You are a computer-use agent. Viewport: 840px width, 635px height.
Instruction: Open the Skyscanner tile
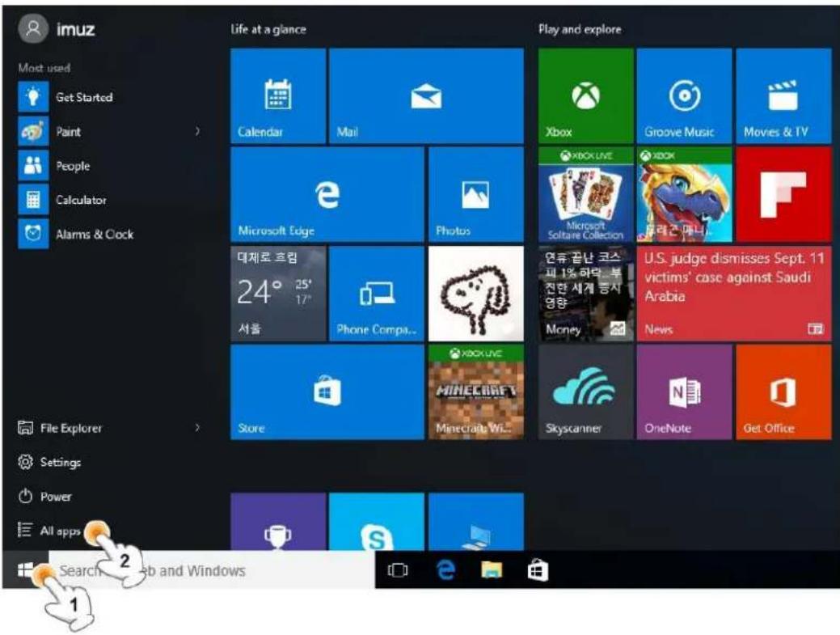pyautogui.click(x=585, y=392)
